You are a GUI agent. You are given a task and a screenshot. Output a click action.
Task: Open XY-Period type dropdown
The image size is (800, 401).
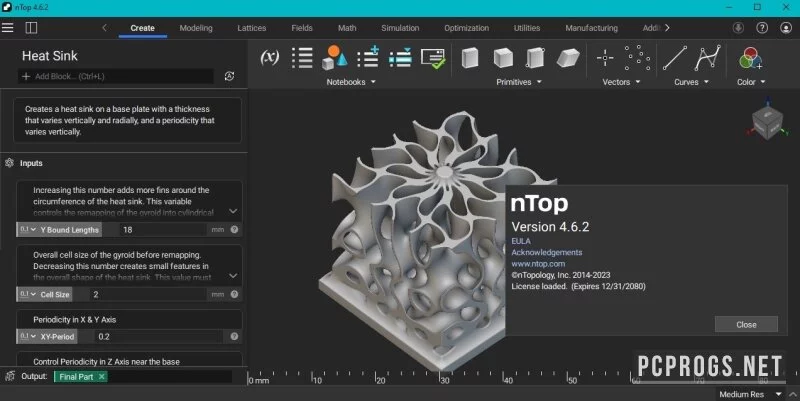click(x=28, y=336)
